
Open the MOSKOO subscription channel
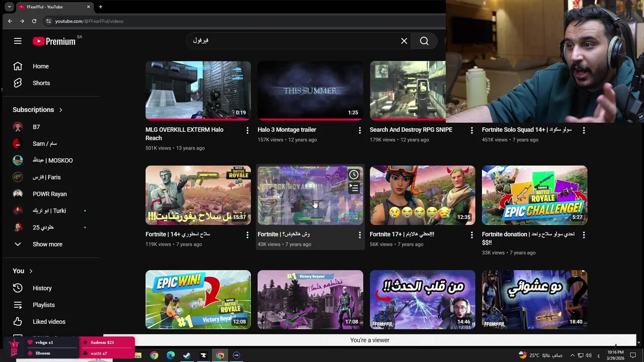click(x=51, y=160)
